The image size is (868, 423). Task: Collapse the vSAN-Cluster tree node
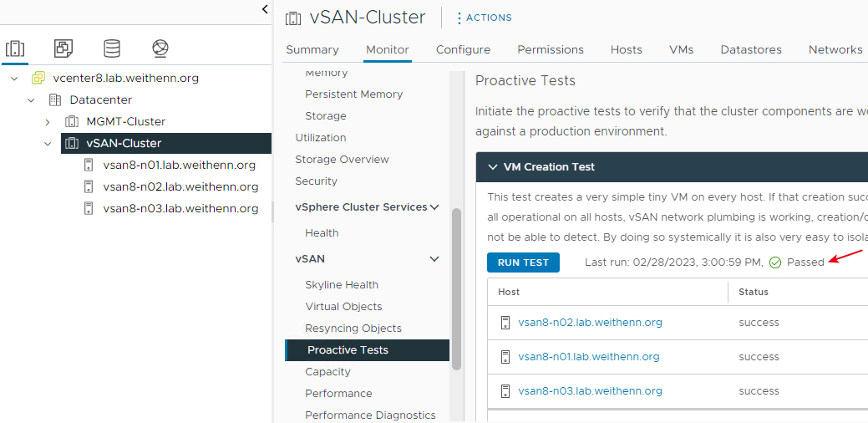[48, 144]
